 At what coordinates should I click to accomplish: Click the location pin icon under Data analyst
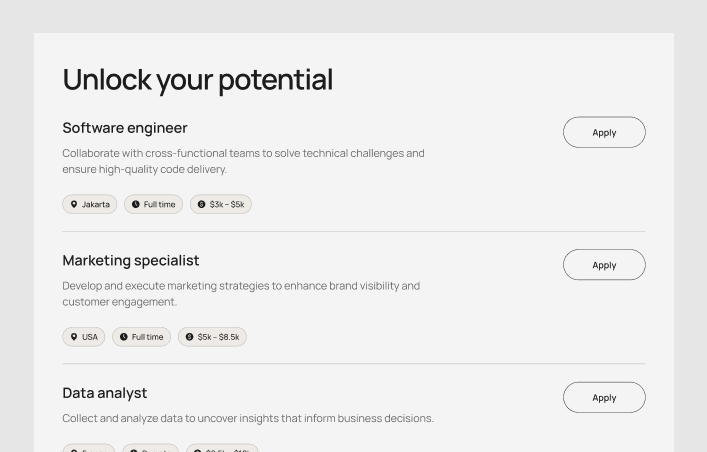74,450
